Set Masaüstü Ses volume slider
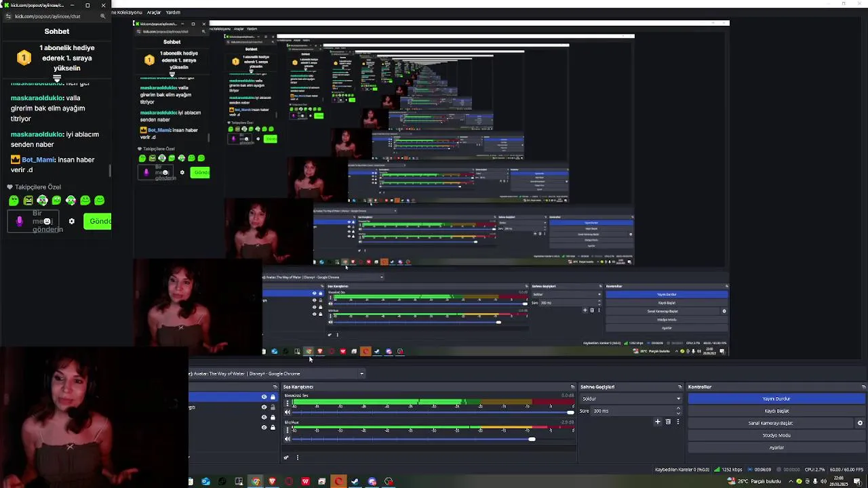 coord(433,412)
